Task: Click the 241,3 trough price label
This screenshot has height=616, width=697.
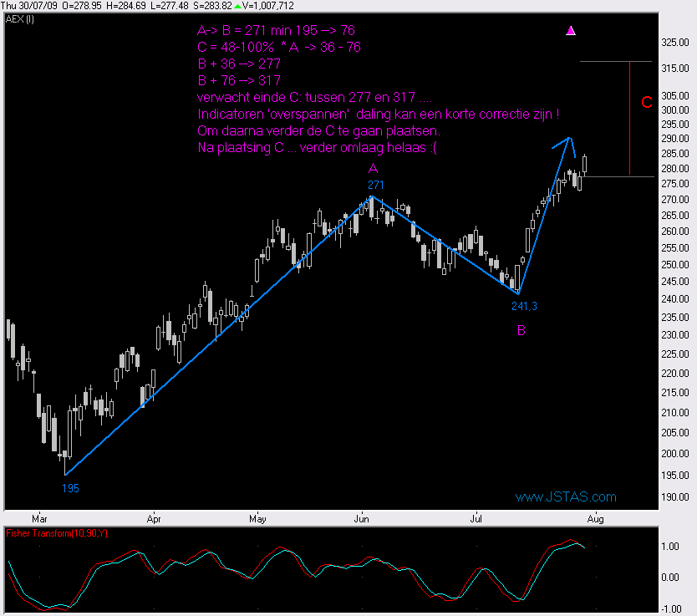Action: pyautogui.click(x=524, y=307)
